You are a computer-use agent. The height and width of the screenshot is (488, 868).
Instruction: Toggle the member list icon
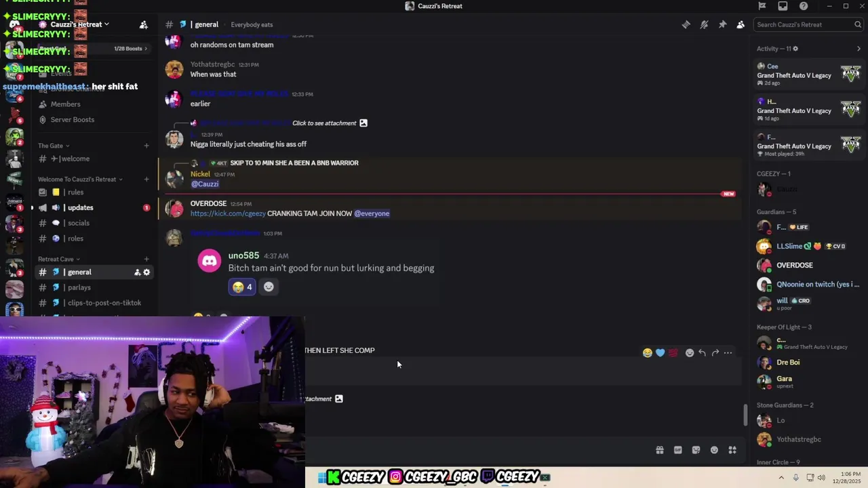[x=741, y=24]
